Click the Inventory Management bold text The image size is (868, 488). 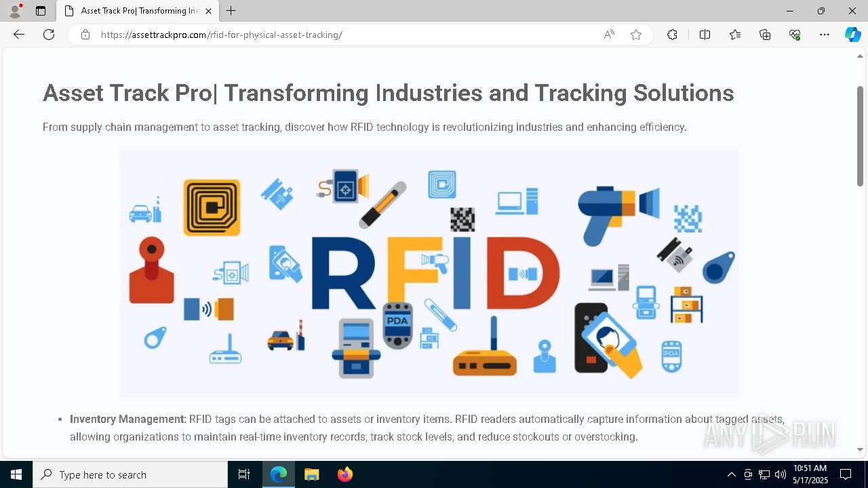coord(127,419)
